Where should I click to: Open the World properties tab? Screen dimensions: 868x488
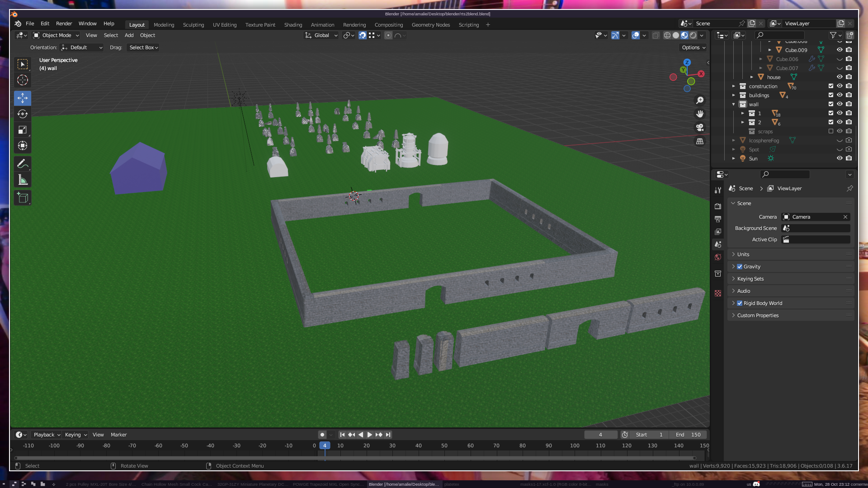pyautogui.click(x=718, y=257)
